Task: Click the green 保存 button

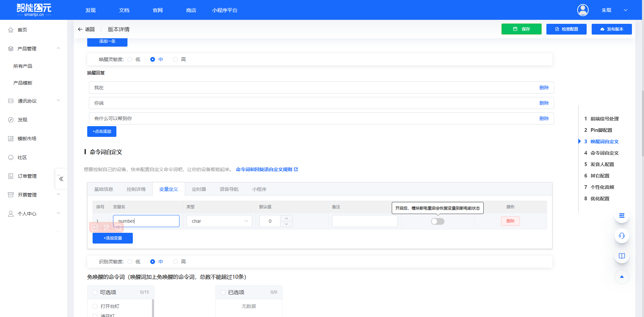Action: (521, 29)
